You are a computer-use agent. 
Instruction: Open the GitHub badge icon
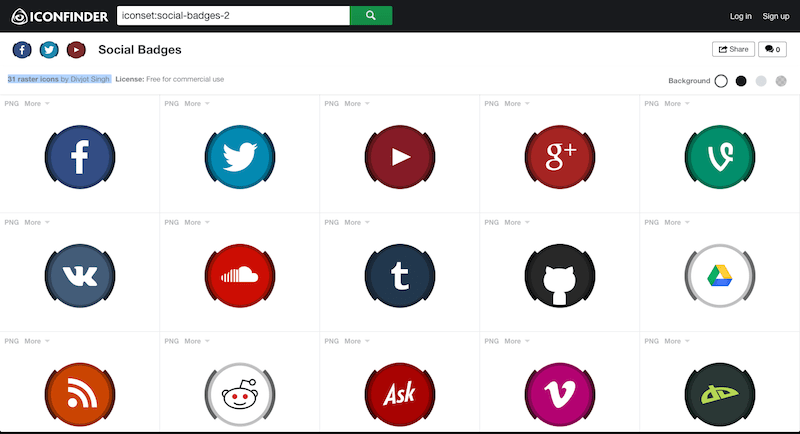tap(560, 274)
